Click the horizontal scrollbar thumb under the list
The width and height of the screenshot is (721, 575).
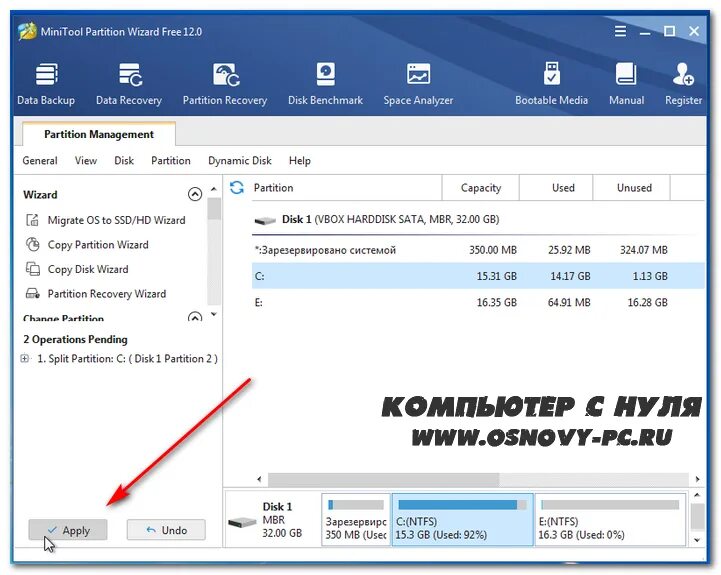coord(384,479)
